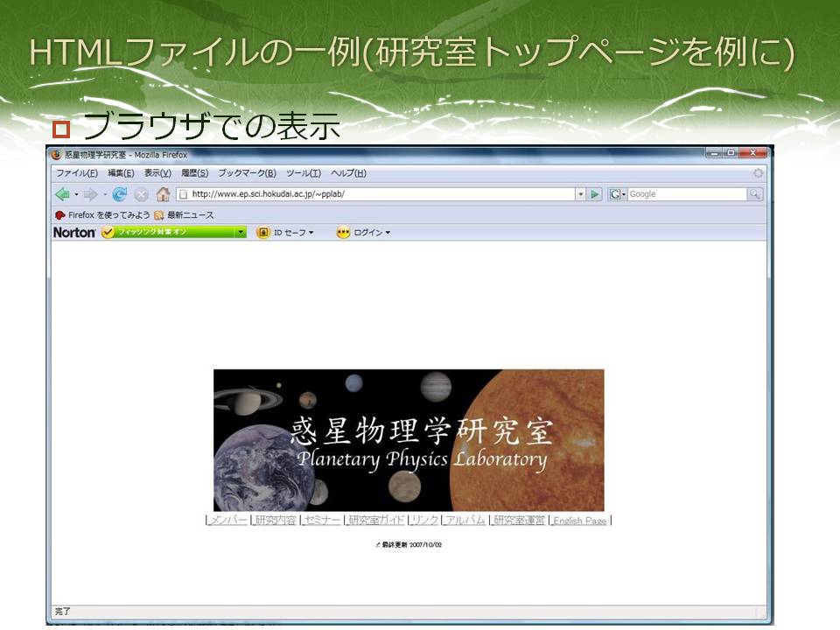Viewport: 840px width, 630px height.
Task: Minimize the Firefox window
Action: point(714,153)
